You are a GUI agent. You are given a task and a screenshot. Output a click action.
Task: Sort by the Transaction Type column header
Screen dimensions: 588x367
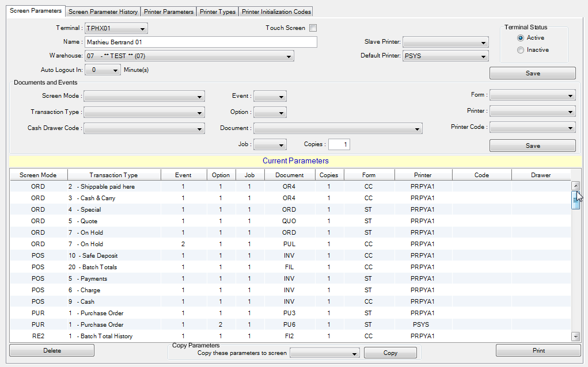point(113,175)
